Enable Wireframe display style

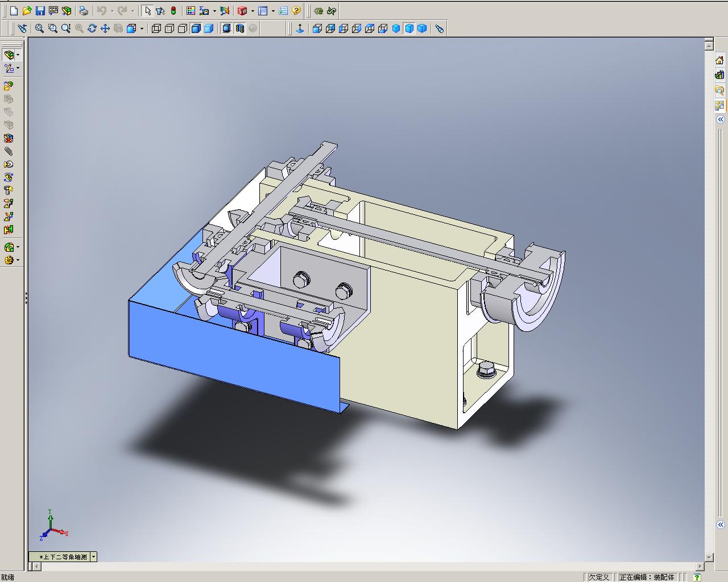click(156, 28)
